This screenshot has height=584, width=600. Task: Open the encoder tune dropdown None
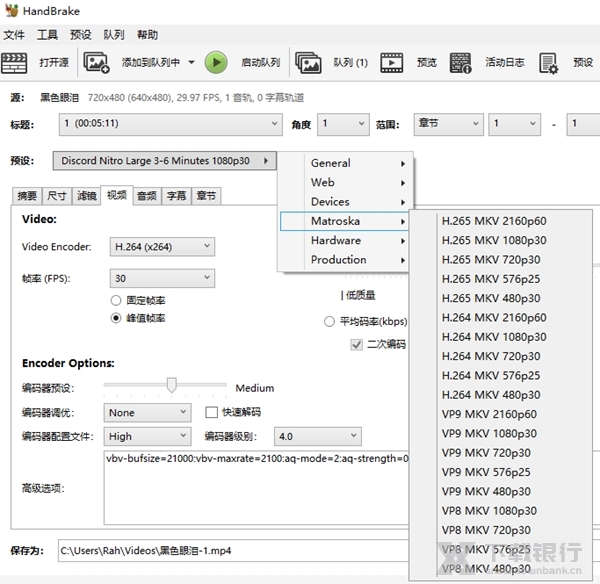147,413
